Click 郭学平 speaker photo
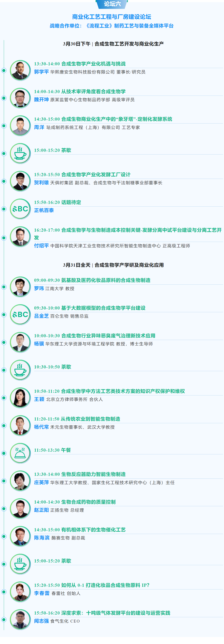 [20, 70]
